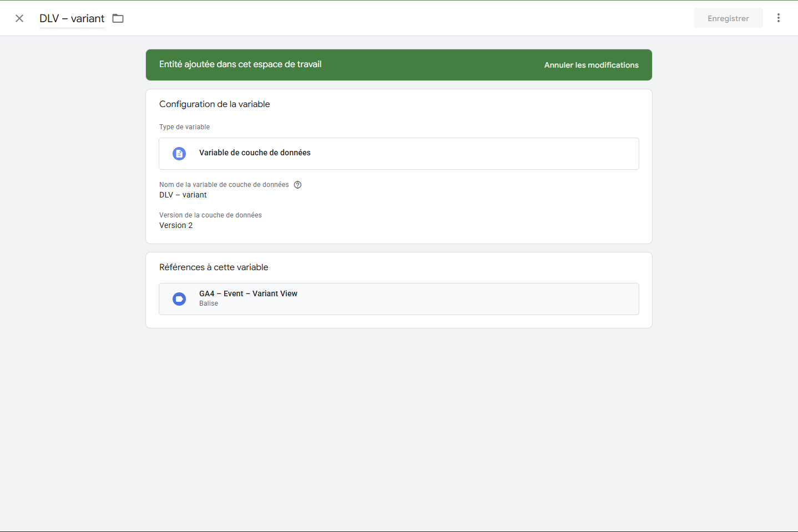Click the Version de la couche de données label
This screenshot has width=798, height=532.
(x=210, y=215)
